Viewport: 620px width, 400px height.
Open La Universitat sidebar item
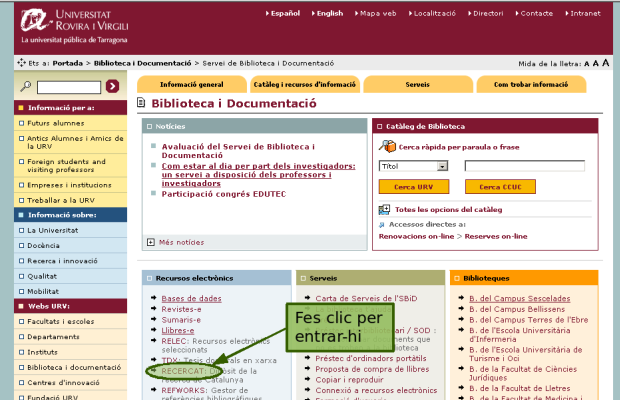click(70, 230)
